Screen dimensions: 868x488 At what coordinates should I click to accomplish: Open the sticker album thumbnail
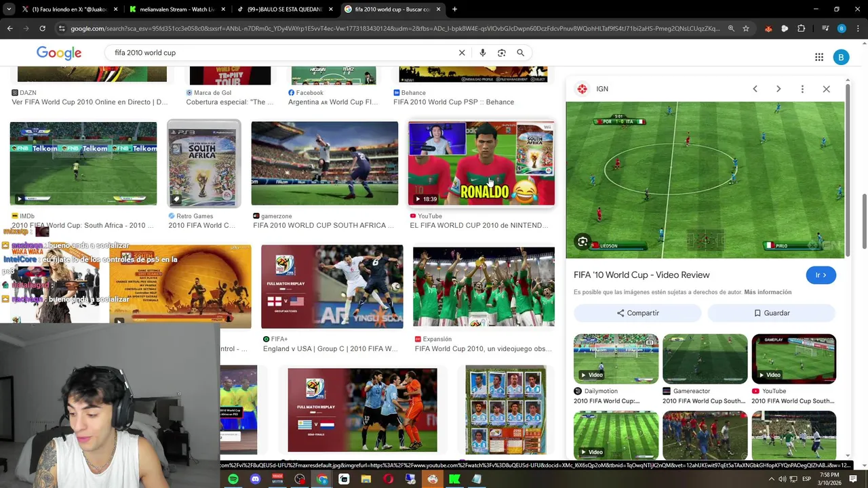(x=506, y=410)
